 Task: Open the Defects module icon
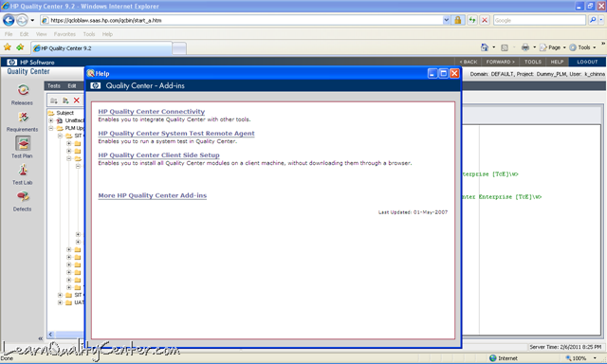[23, 196]
